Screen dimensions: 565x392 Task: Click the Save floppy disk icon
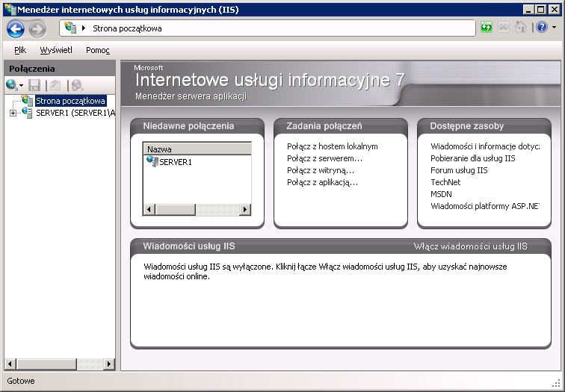pyautogui.click(x=34, y=85)
